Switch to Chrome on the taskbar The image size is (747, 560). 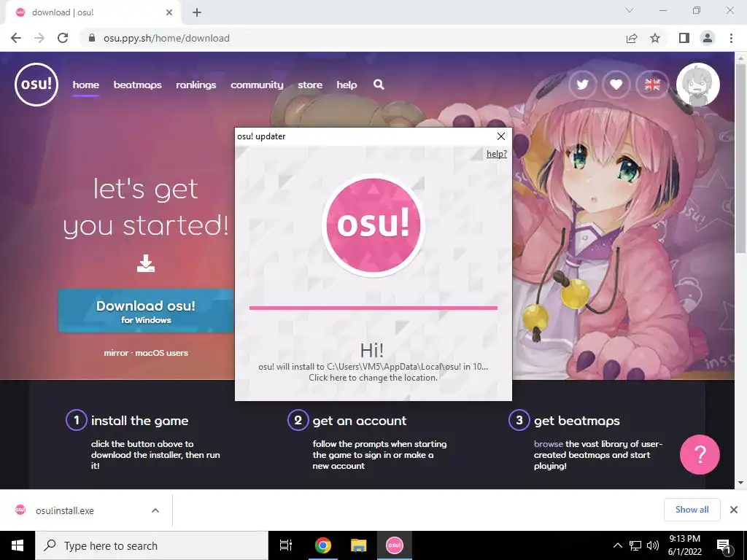point(322,545)
